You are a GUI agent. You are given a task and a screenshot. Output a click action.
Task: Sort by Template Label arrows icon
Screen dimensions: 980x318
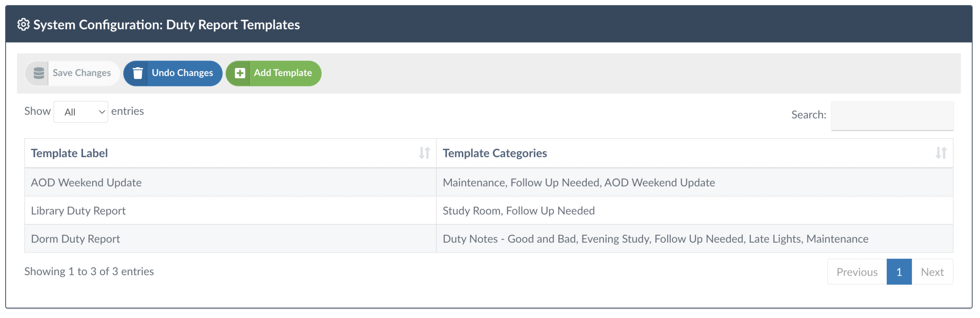click(424, 153)
